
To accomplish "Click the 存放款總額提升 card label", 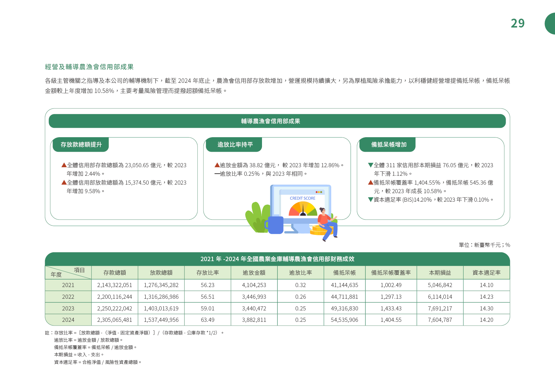I will [81, 144].
